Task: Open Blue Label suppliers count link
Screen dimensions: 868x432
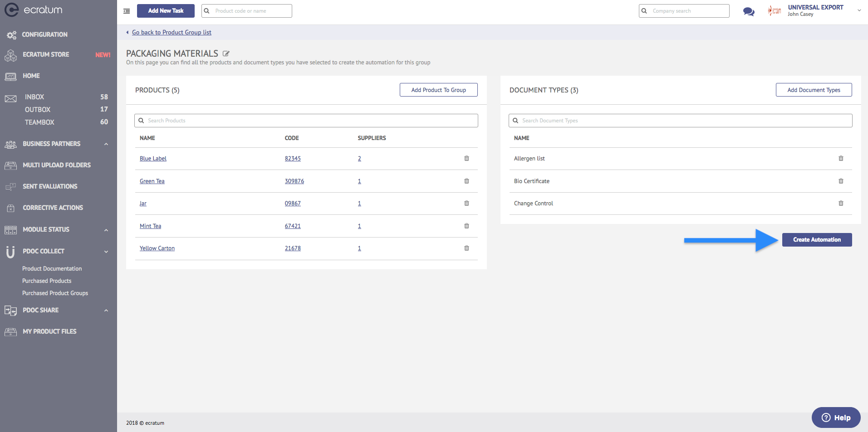Action: tap(359, 159)
